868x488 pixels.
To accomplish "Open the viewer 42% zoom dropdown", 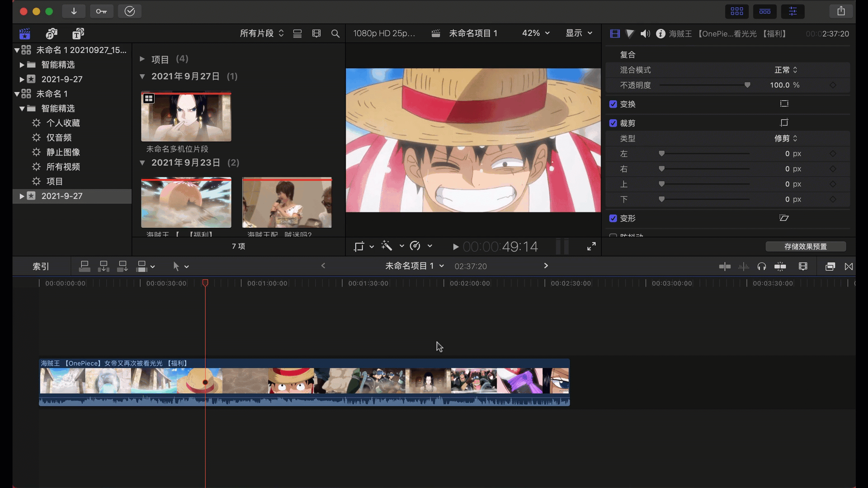I will (536, 33).
